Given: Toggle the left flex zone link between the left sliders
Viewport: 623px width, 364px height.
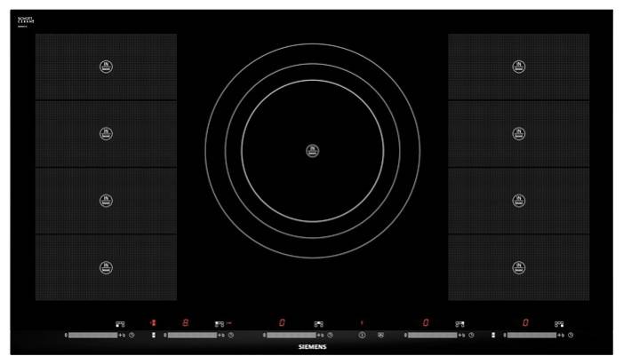Looking at the screenshot, I should 153,336.
